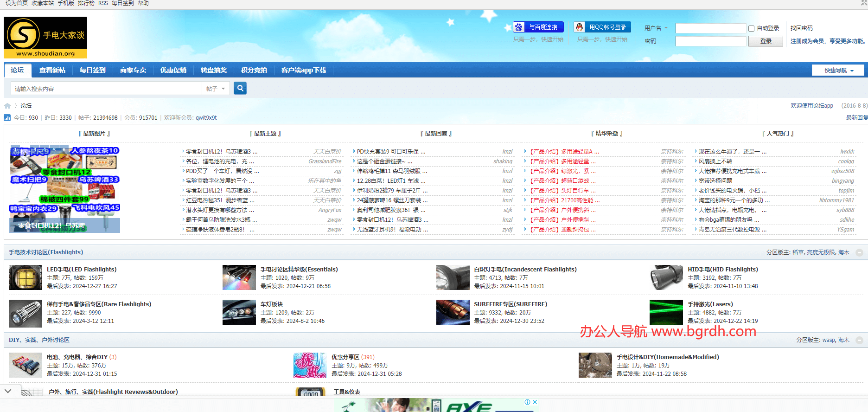This screenshot has width=868, height=412.
Task: Open the 快捷导航 dropdown menu
Action: tap(838, 71)
